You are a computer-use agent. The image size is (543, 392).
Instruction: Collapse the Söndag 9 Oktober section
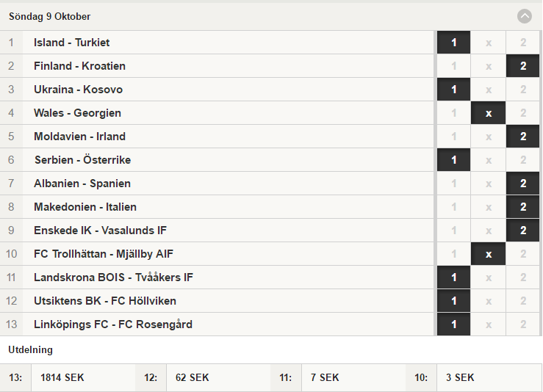pos(525,16)
